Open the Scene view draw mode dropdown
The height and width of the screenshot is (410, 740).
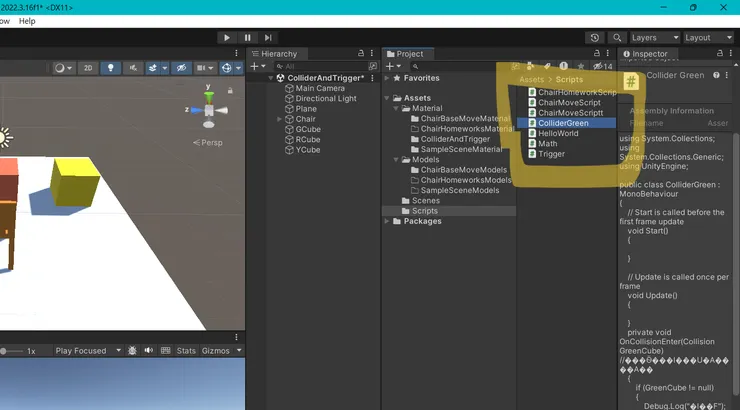63,68
